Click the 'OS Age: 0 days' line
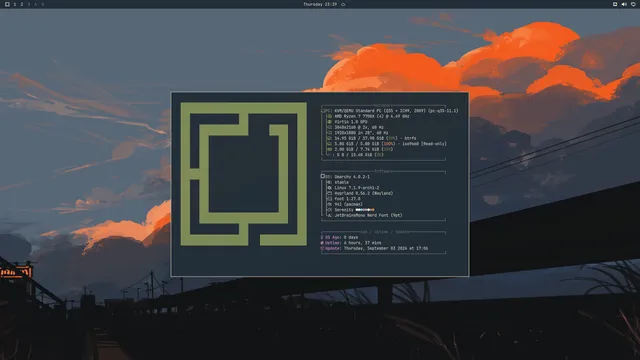Screen dimensions: 640x360 point(339,237)
